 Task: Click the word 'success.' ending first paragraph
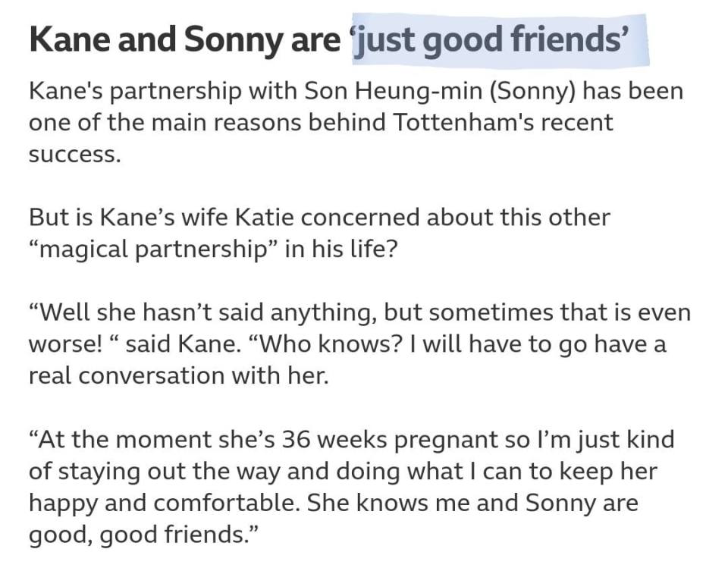click(x=75, y=154)
